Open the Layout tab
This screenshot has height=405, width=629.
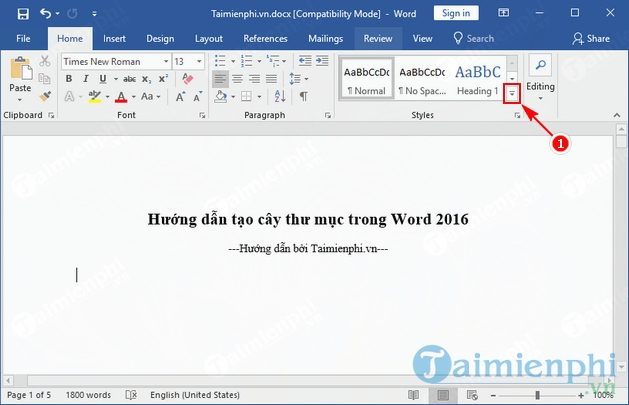tap(209, 38)
